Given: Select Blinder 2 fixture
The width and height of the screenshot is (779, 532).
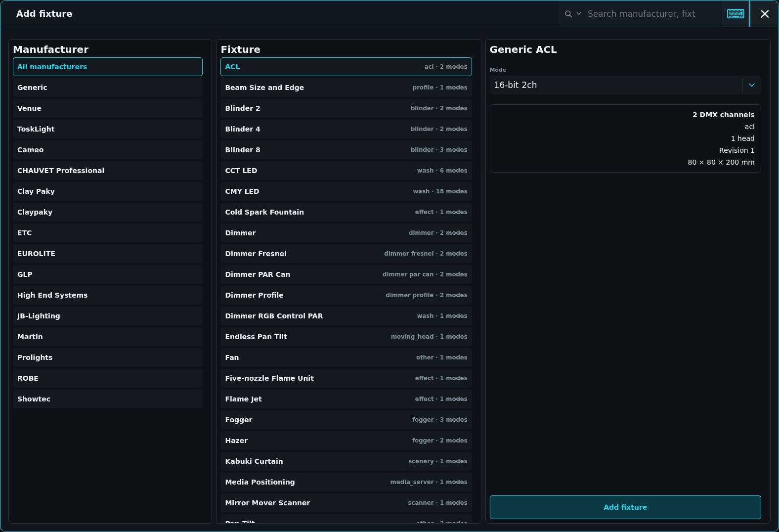Looking at the screenshot, I should pos(346,108).
